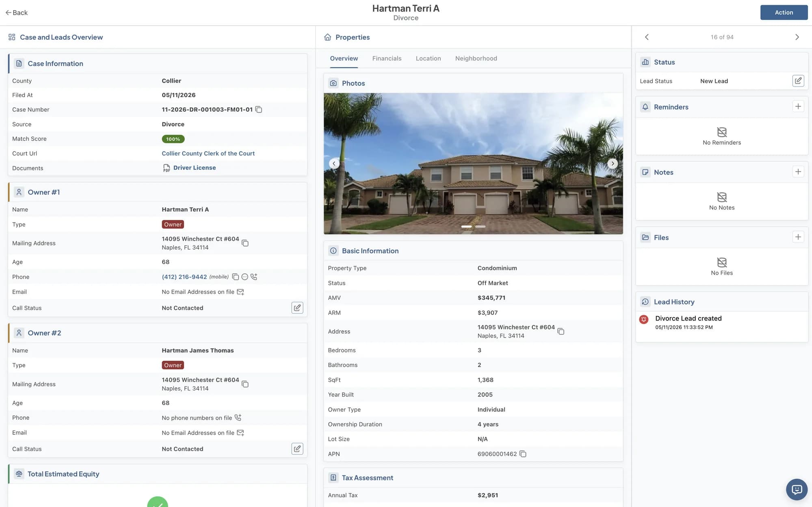This screenshot has height=507, width=812.
Task: Open the Driver License PDF document
Action: click(189, 168)
